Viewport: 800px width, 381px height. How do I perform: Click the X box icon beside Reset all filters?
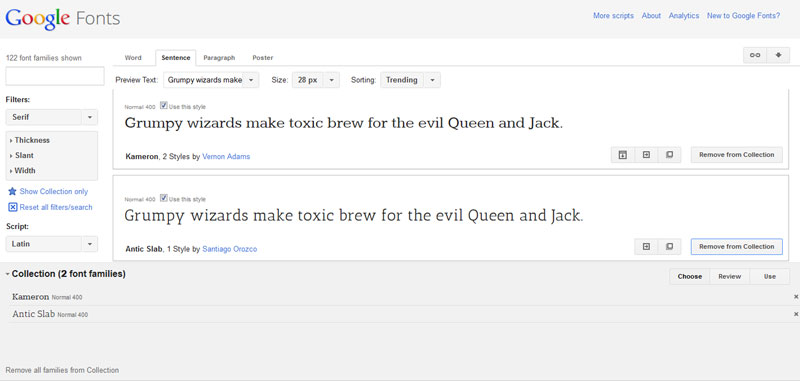[13, 207]
